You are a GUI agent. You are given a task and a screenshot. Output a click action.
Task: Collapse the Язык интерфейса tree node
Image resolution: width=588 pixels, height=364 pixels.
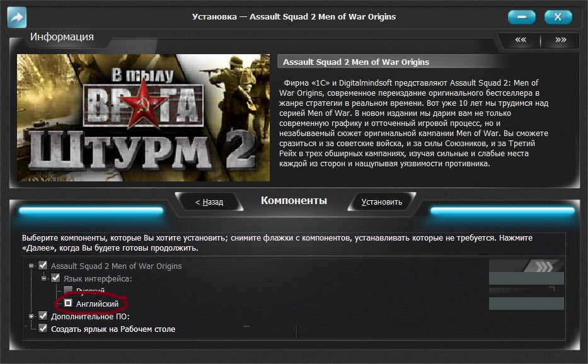[x=43, y=278]
